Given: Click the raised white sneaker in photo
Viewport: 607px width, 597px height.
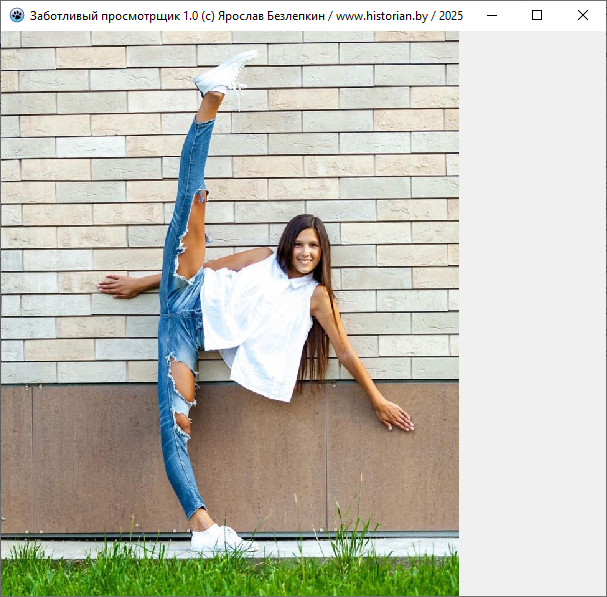Looking at the screenshot, I should click(x=225, y=74).
